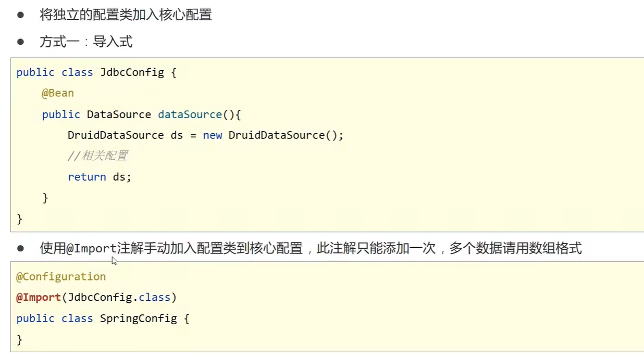Screen dimensions: 644x358
Task: Click the phrase 多个数据请用数组格式
Action: (515, 248)
